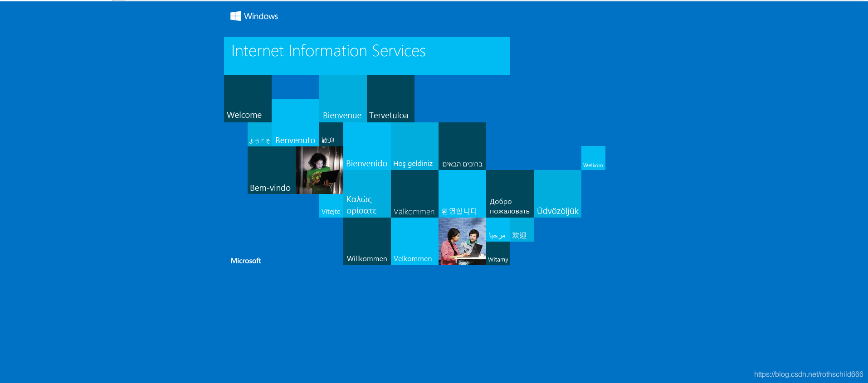This screenshot has width=868, height=383.
Task: Click the Korean 환영합니다 tile
Action: pos(462,194)
